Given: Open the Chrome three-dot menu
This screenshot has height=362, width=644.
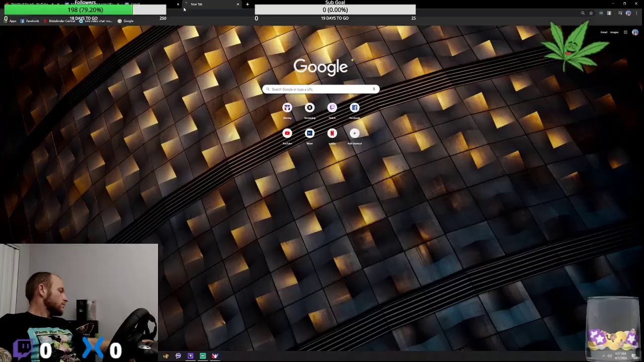Looking at the screenshot, I should click(636, 13).
